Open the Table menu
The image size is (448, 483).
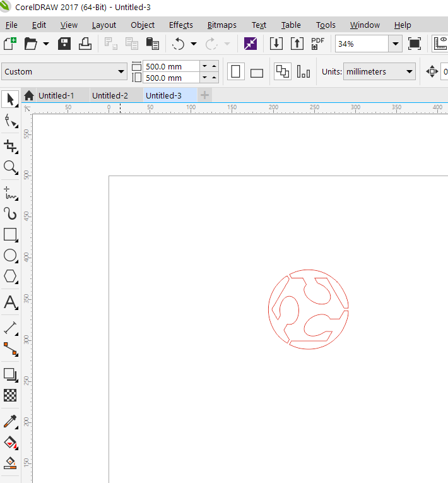click(x=291, y=25)
